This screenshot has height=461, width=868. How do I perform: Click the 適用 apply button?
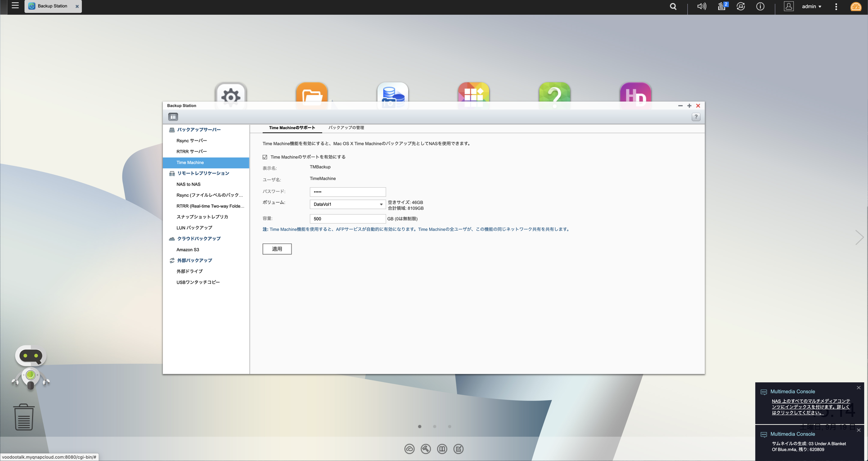[277, 249]
